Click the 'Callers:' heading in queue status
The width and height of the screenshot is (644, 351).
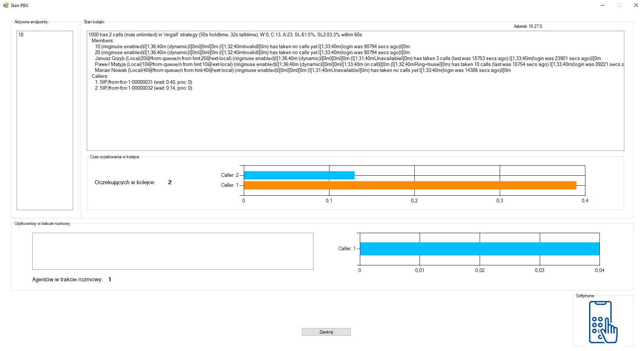tap(100, 76)
